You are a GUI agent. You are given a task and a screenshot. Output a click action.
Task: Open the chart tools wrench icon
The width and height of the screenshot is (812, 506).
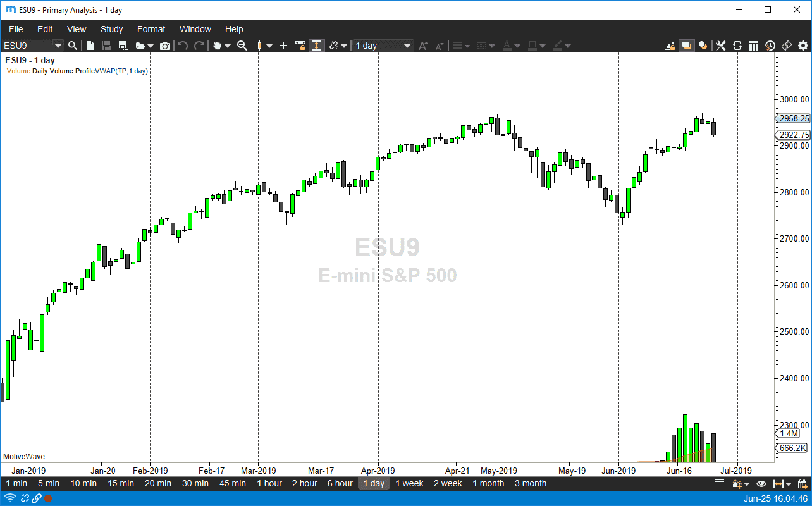click(721, 46)
